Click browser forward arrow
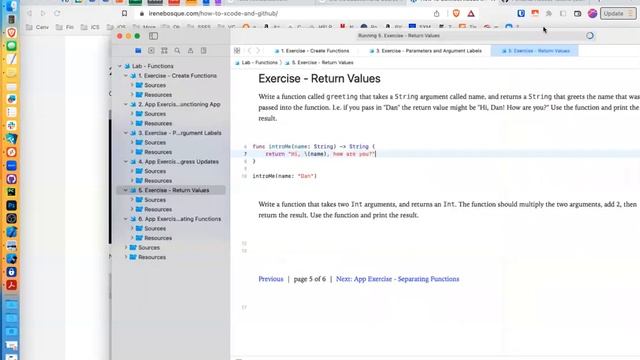 [43, 13]
